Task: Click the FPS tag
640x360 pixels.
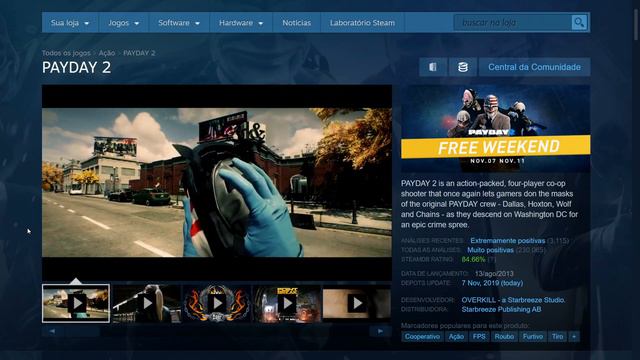Action: coord(479,337)
